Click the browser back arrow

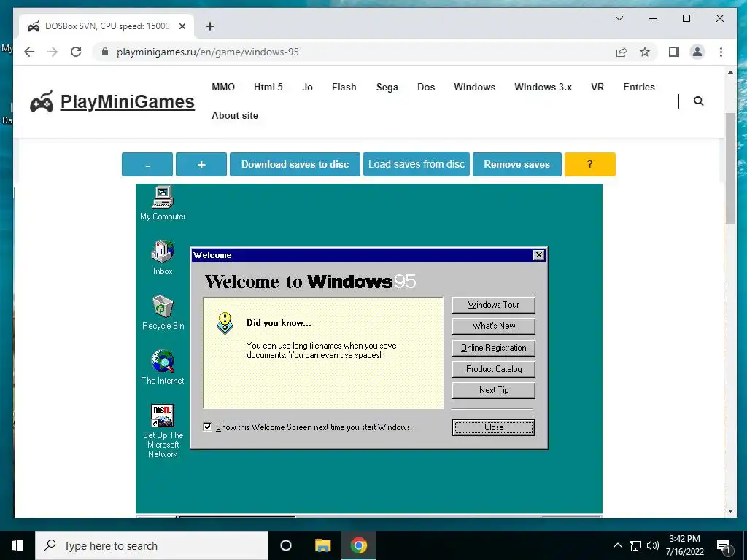(29, 52)
